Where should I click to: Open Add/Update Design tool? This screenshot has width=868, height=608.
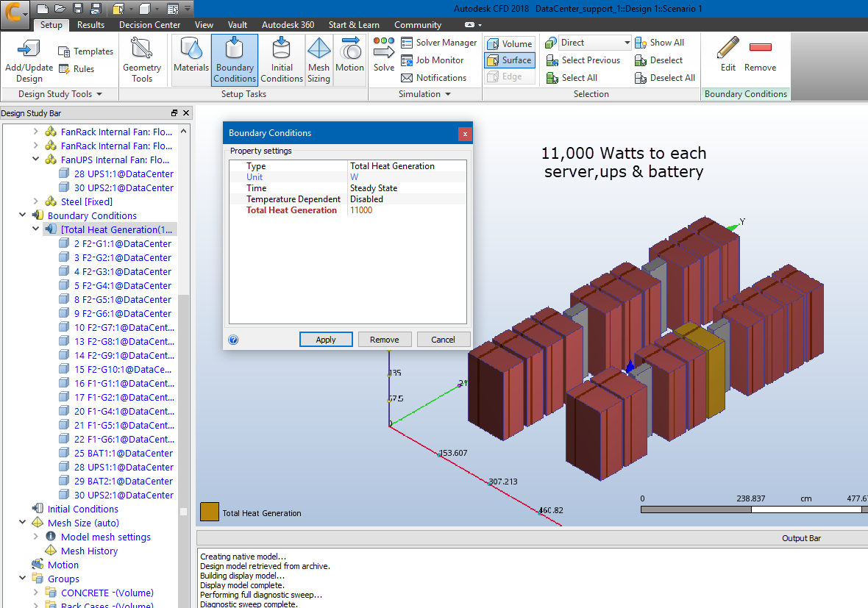29,61
